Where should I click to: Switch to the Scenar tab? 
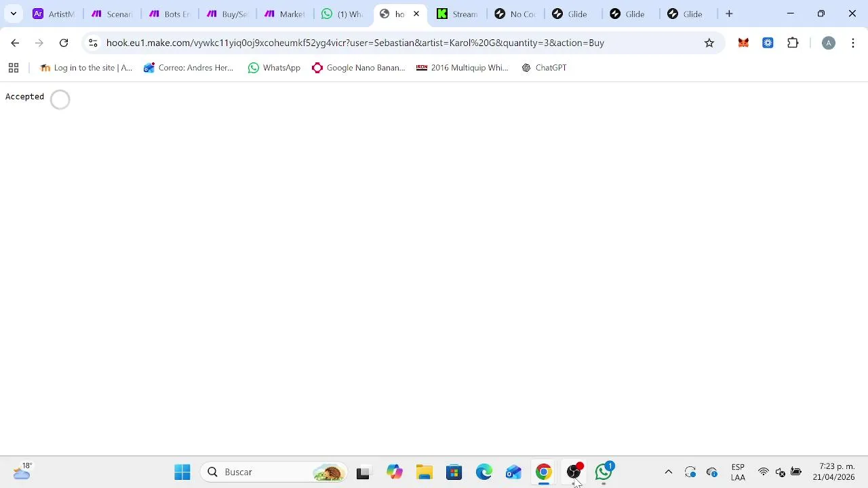pos(112,14)
